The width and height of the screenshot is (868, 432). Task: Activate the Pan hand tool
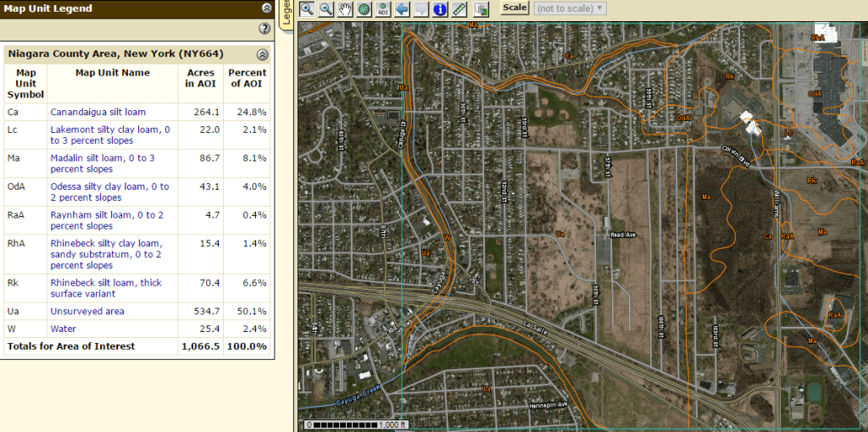point(345,8)
